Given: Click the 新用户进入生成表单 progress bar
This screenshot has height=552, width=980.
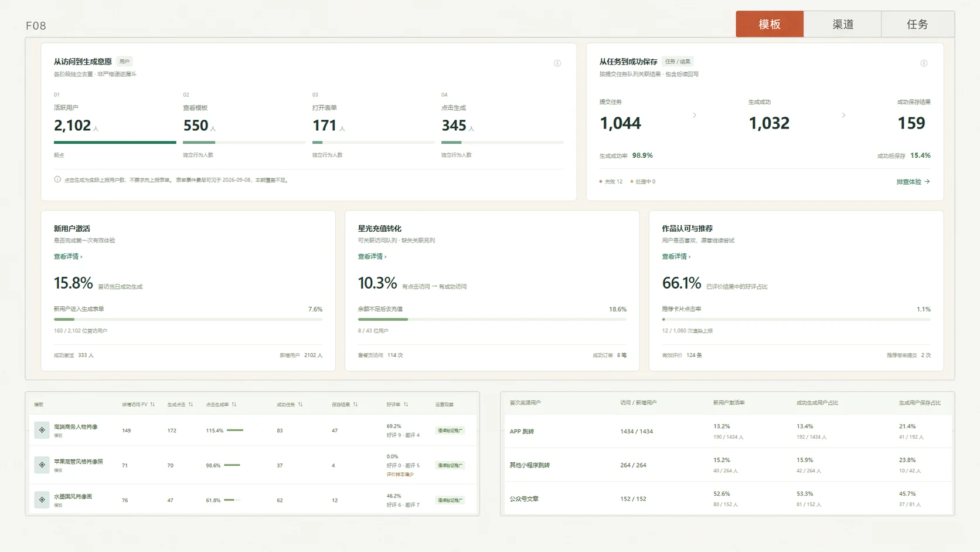Looking at the screenshot, I should [188, 319].
